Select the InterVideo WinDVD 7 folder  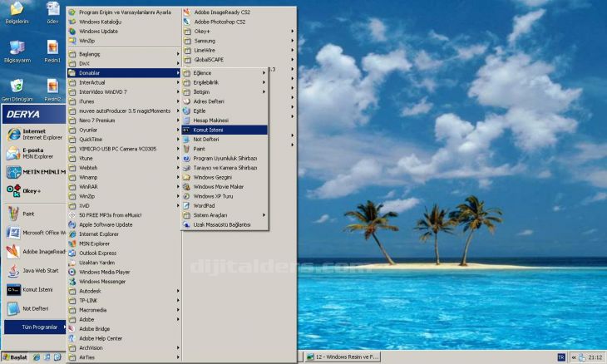click(x=124, y=92)
